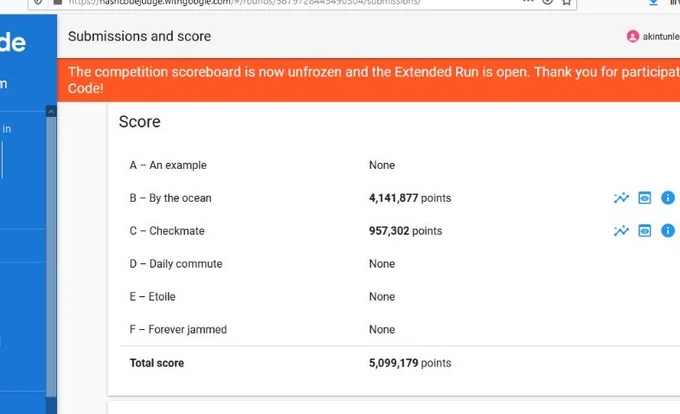Open score chart for B – By the ocean
The image size is (680, 414).
pyautogui.click(x=621, y=198)
